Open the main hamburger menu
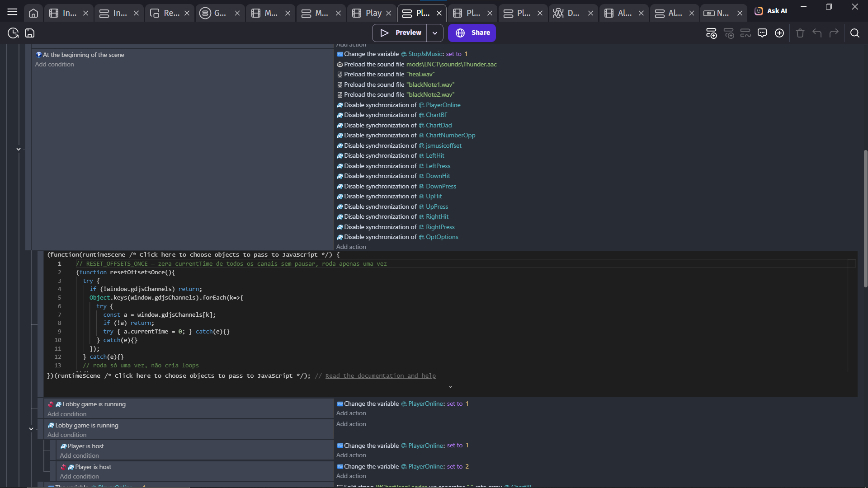Viewport: 868px width, 488px height. 12,12
